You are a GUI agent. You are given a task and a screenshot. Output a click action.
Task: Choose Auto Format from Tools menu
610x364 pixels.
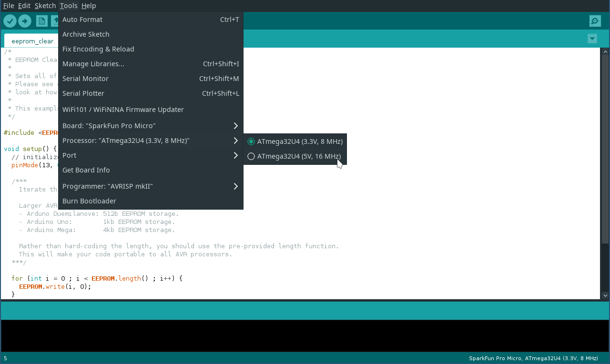(151, 20)
